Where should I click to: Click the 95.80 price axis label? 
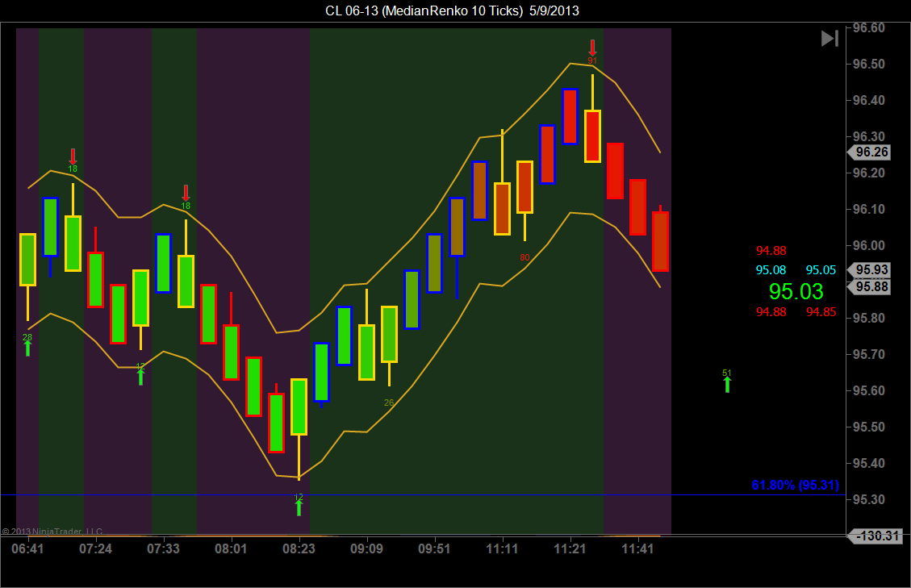click(x=868, y=319)
